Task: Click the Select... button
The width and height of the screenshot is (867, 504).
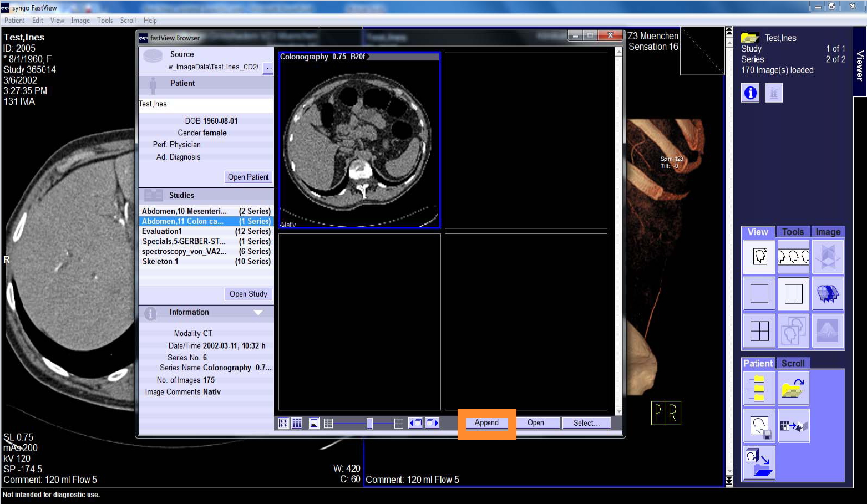Action: (586, 422)
